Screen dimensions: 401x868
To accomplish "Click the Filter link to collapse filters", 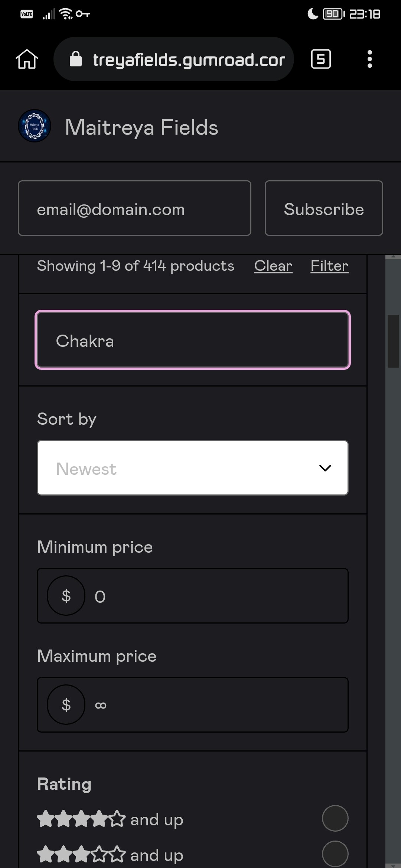I will point(329,266).
